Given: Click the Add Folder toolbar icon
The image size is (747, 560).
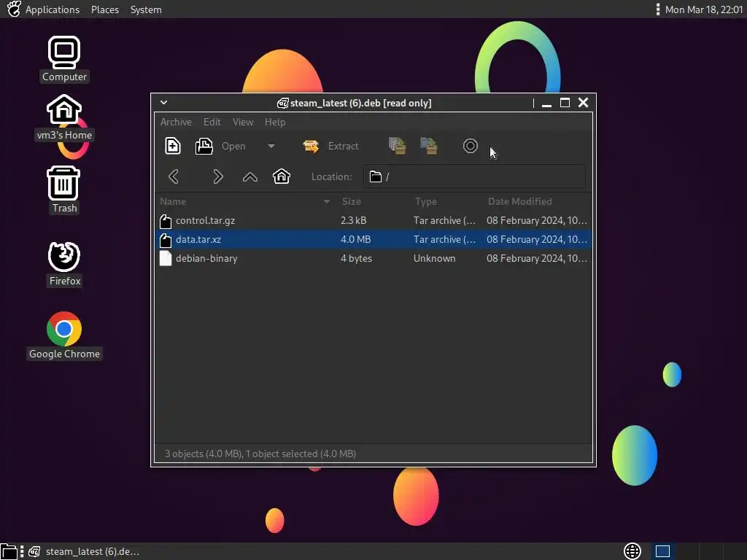Looking at the screenshot, I should [x=429, y=146].
